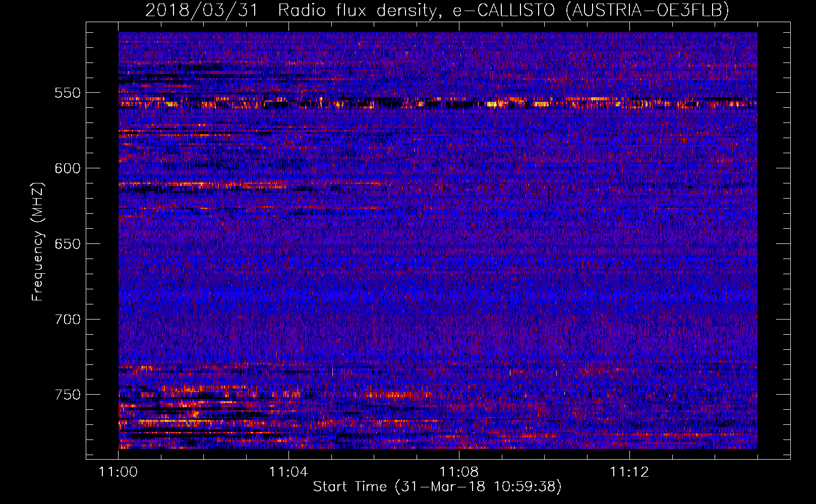Click the plot title 'Radio flux density, e-CALLISTO'
Image resolution: width=816 pixels, height=504 pixels.
point(416,10)
